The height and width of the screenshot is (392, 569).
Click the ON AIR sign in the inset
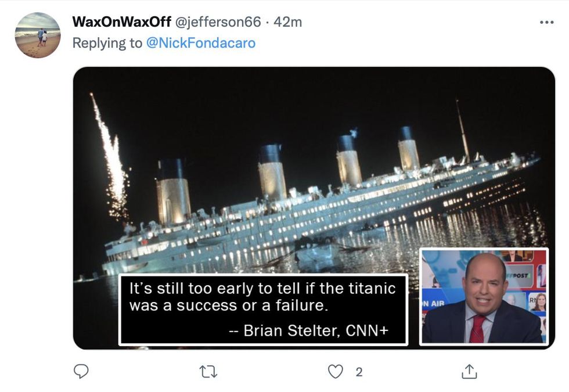pos(433,304)
